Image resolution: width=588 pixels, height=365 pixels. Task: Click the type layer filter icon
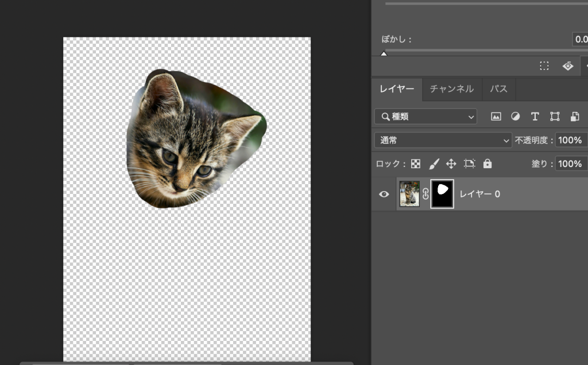coord(535,117)
